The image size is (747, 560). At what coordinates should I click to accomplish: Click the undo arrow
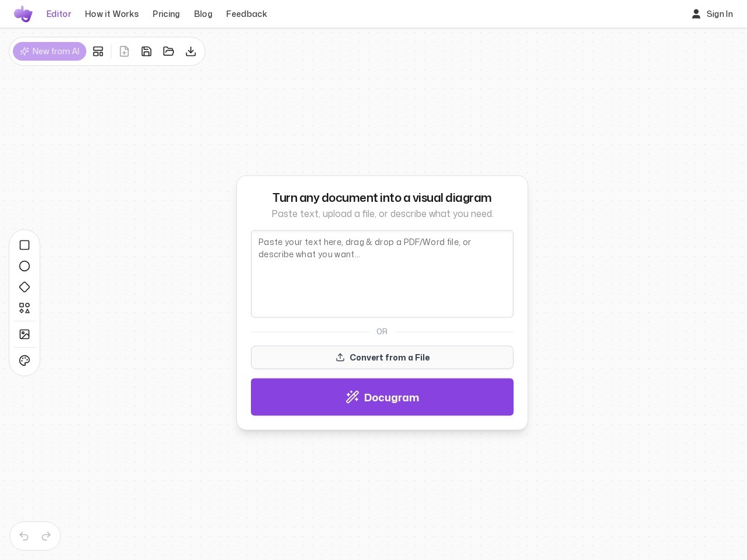tap(24, 536)
